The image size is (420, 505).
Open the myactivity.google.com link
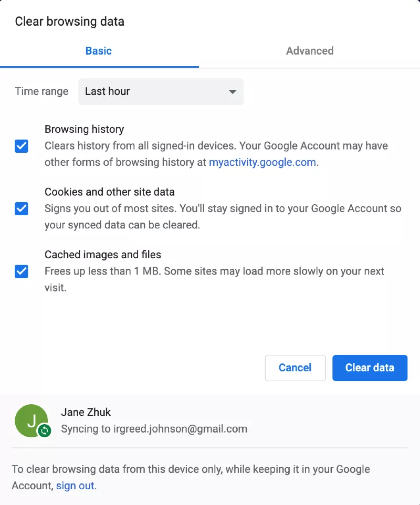click(x=262, y=162)
